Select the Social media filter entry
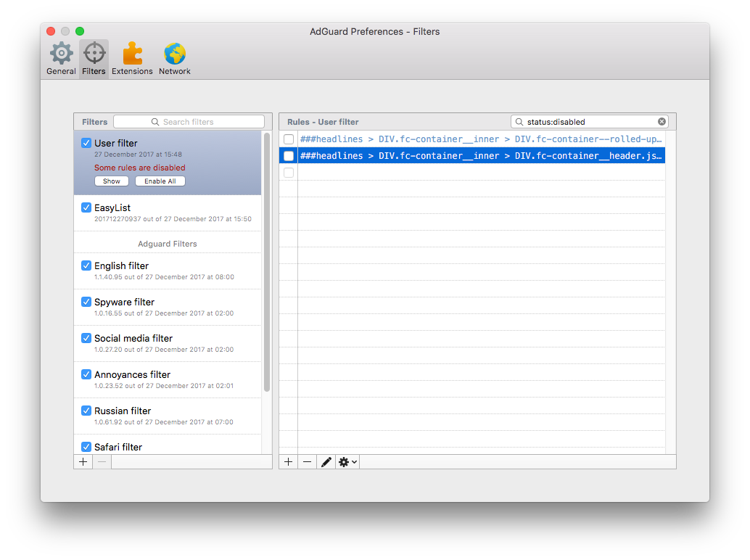This screenshot has height=560, width=750. [168, 343]
